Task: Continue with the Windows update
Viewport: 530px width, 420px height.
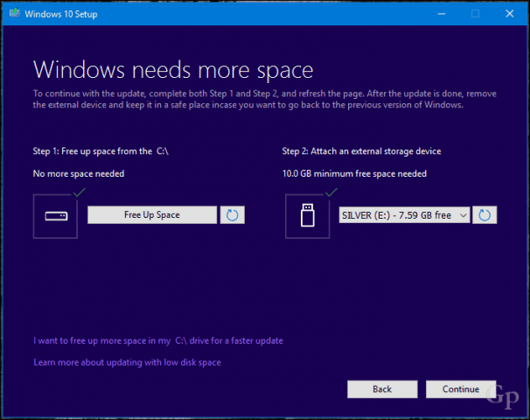Action: 461,389
